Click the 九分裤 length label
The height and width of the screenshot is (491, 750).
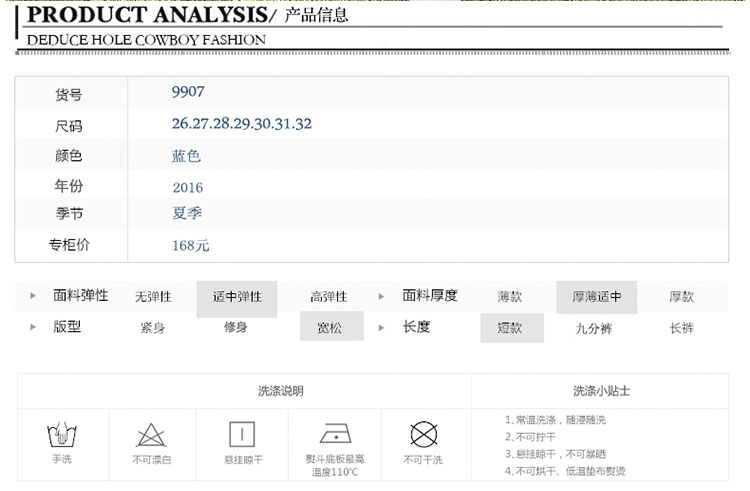click(593, 327)
